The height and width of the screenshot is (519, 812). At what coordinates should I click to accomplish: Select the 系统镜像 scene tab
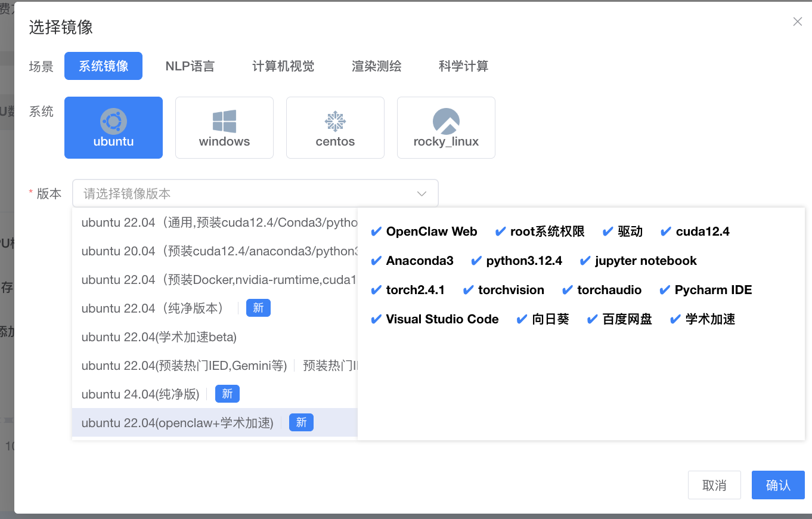coord(103,66)
